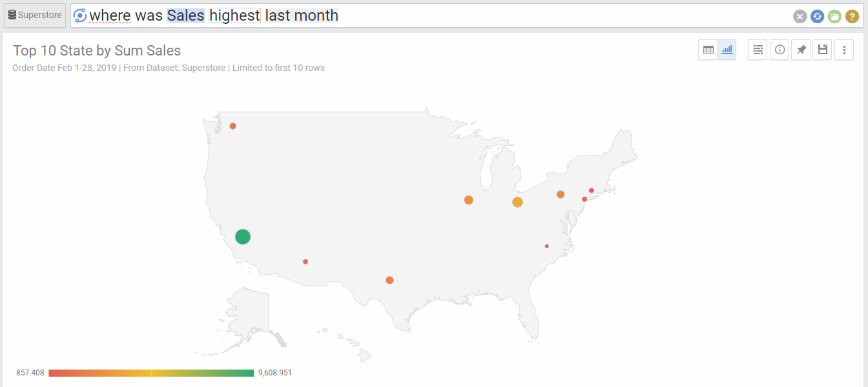Screen dimensions: 868x387
Task: Open the help question mark icon
Action: tap(852, 16)
